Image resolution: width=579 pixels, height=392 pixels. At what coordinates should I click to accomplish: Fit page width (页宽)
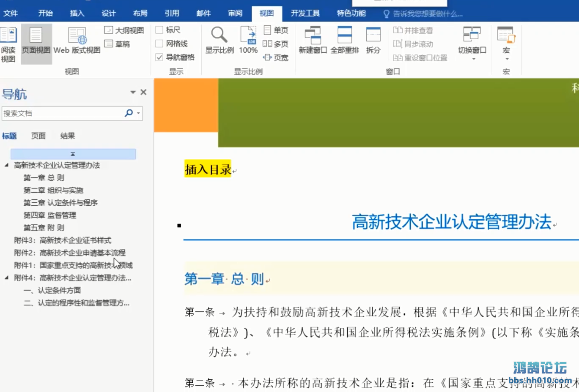tap(276, 57)
